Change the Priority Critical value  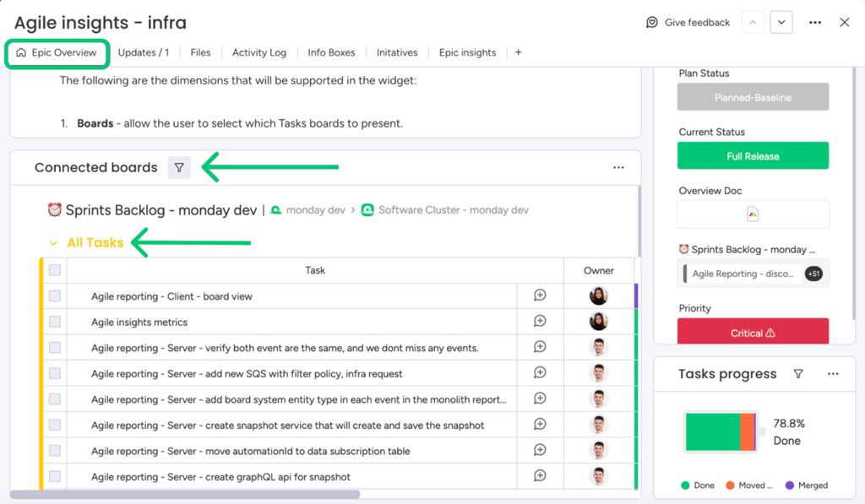[x=753, y=332]
